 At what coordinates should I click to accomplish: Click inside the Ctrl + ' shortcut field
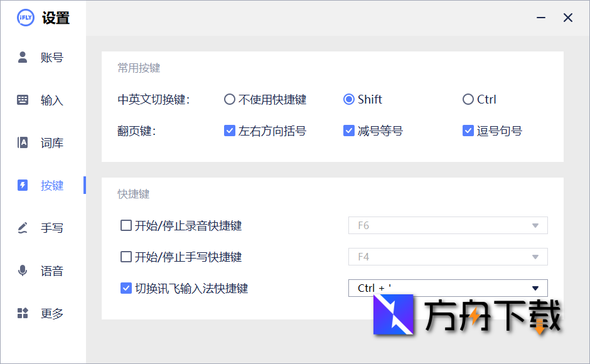coord(427,288)
